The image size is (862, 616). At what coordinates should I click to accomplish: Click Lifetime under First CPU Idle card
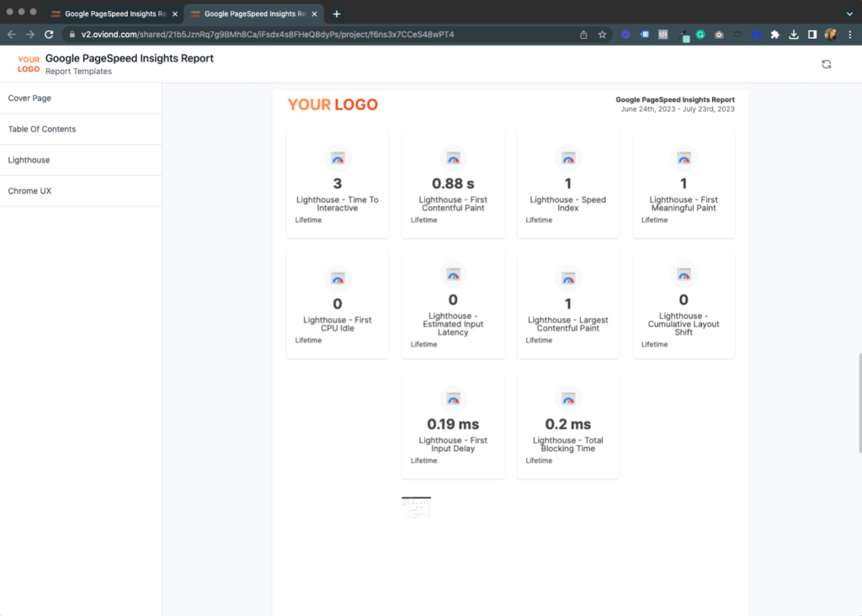pos(308,340)
